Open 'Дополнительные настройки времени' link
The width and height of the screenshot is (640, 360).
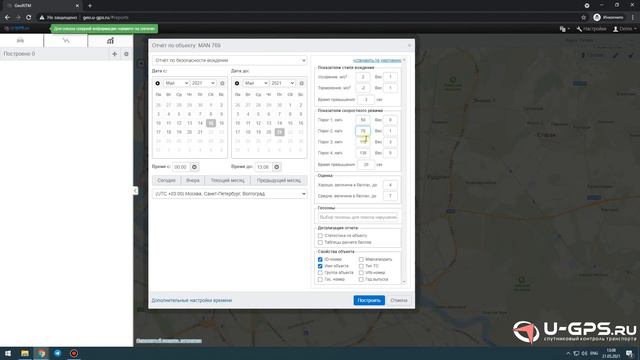click(192, 300)
